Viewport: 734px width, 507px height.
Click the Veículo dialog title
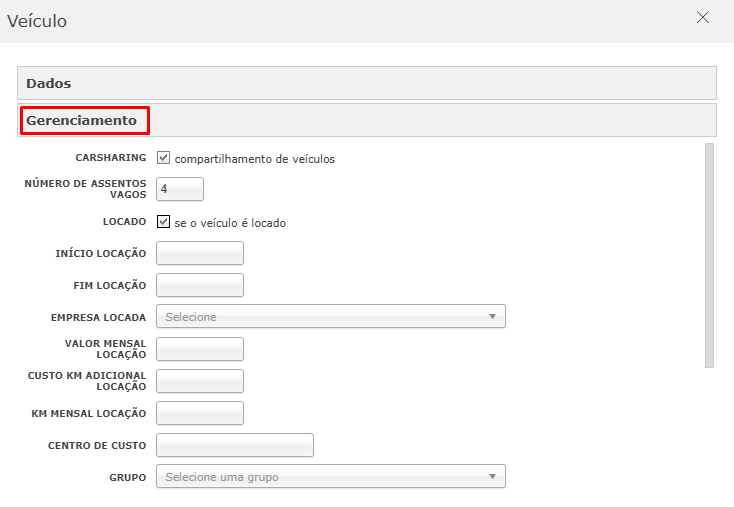(37, 20)
